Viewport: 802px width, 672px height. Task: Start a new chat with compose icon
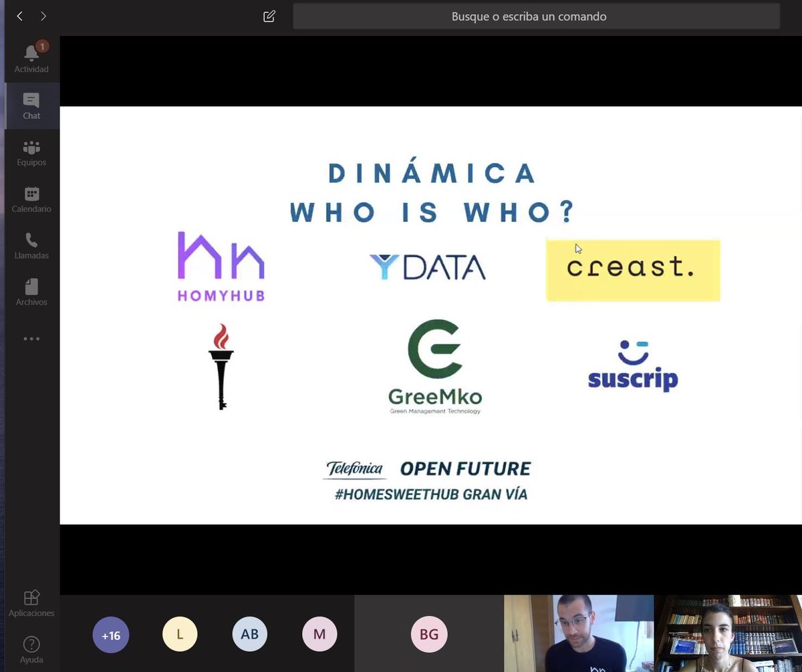[269, 16]
